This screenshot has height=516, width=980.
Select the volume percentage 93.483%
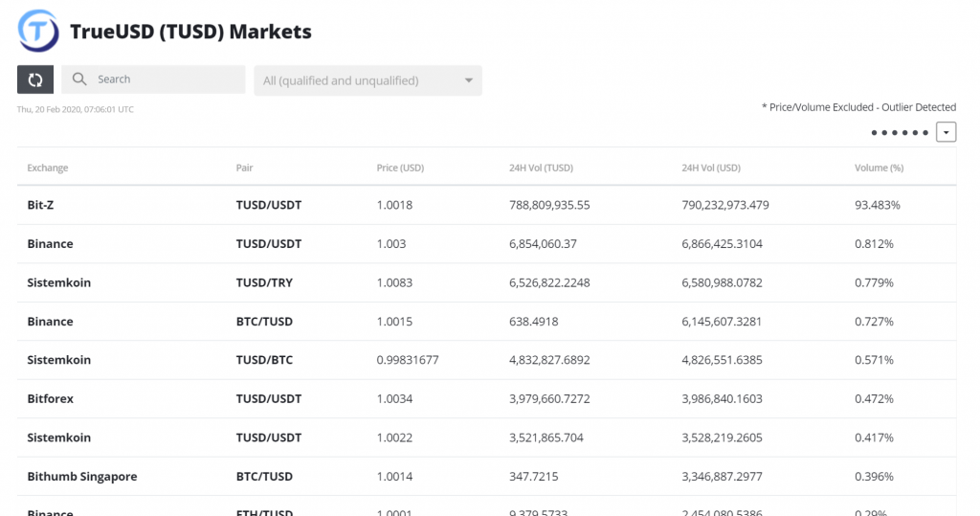point(878,205)
